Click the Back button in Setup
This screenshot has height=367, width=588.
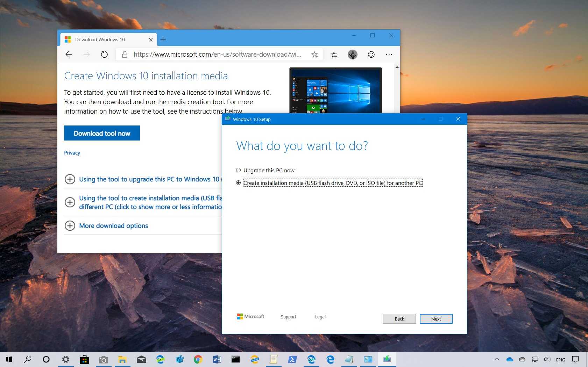pos(399,319)
